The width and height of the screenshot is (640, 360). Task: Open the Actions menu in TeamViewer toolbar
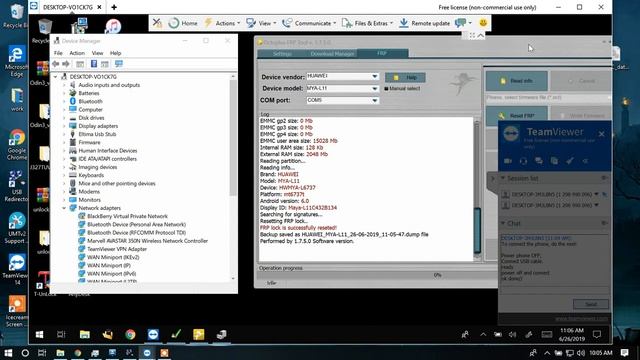(x=222, y=23)
